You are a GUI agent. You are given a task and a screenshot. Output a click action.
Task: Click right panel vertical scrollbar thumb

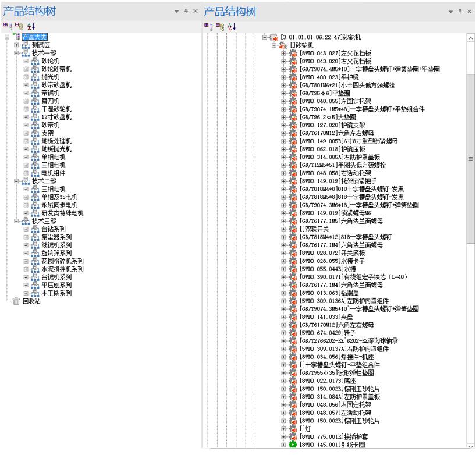[x=470, y=158]
